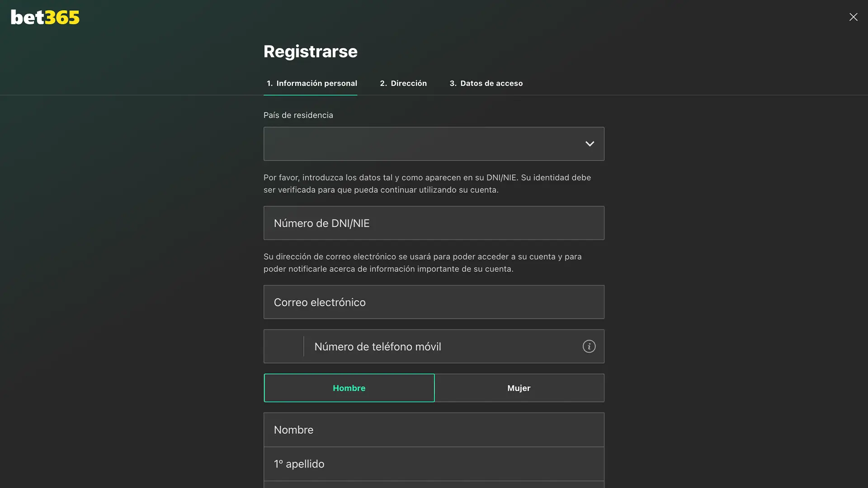Click the Correo electrónico field
Screen dimensions: 868x488
click(434, 302)
